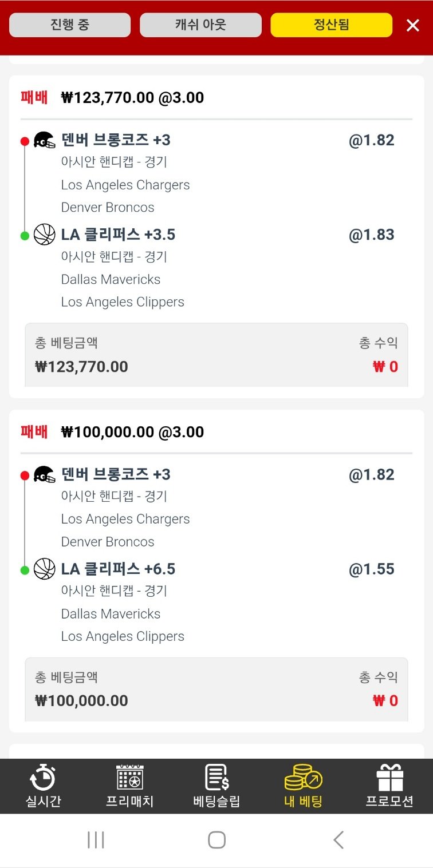This screenshot has width=433, height=868.
Task: Tap the basketball icon beside LA 클리퍼스 +3.5
Action: tap(44, 235)
